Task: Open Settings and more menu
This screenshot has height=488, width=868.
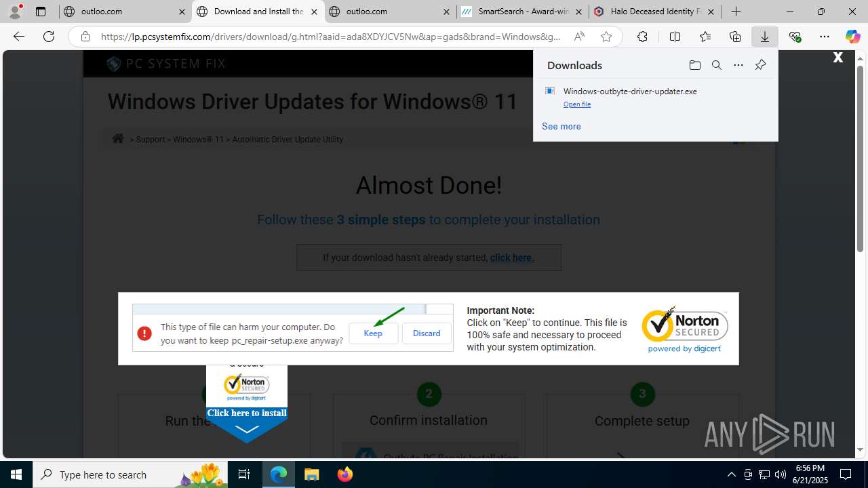Action: (825, 37)
